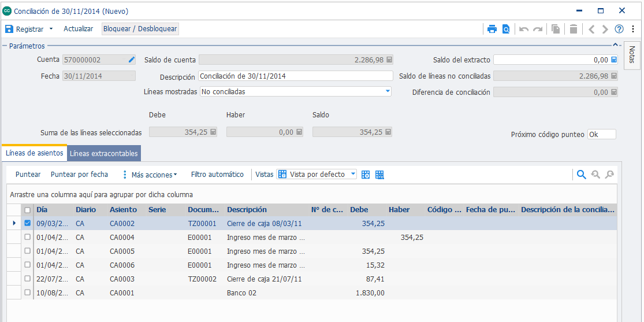
Task: Collapse the Parámetros section chevron
Action: point(615,45)
